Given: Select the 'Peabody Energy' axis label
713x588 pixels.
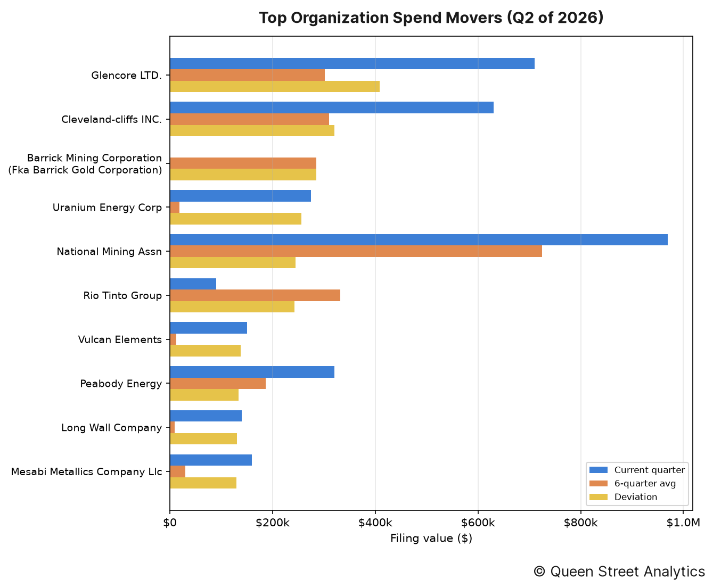Looking at the screenshot, I should point(121,384).
